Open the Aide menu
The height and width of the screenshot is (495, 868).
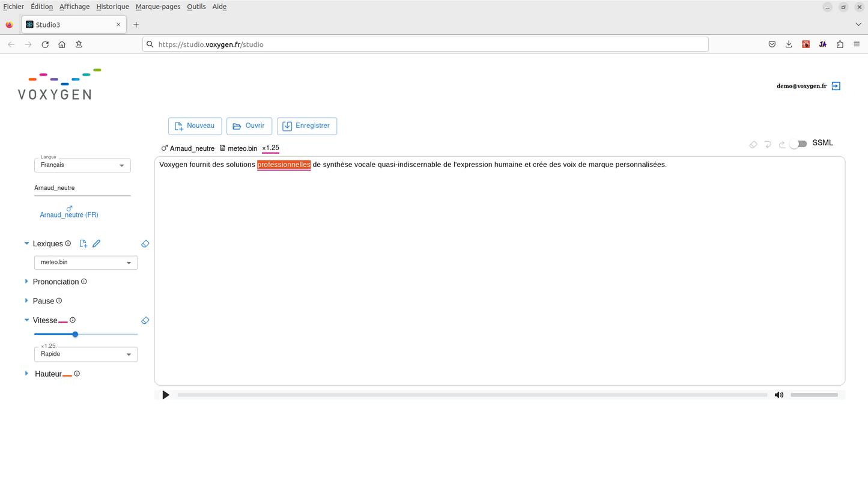pyautogui.click(x=219, y=7)
